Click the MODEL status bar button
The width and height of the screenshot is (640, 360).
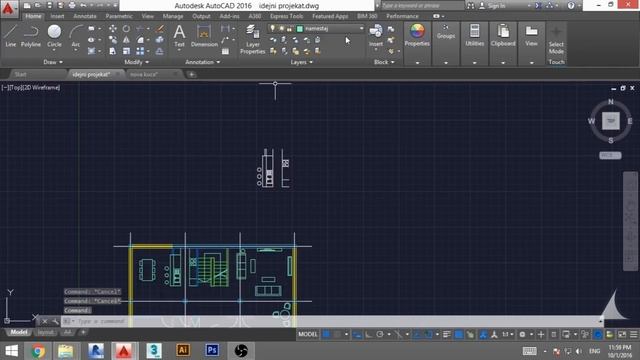click(x=308, y=334)
